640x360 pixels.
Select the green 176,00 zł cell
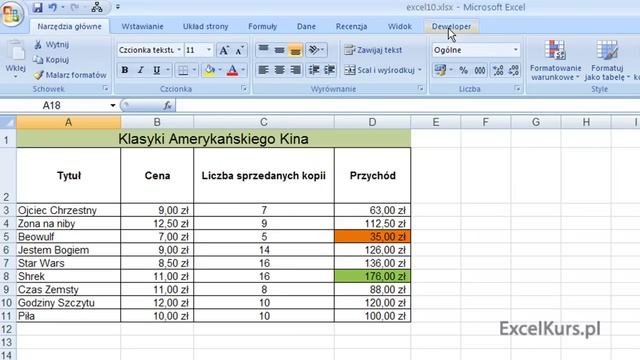coord(372,276)
